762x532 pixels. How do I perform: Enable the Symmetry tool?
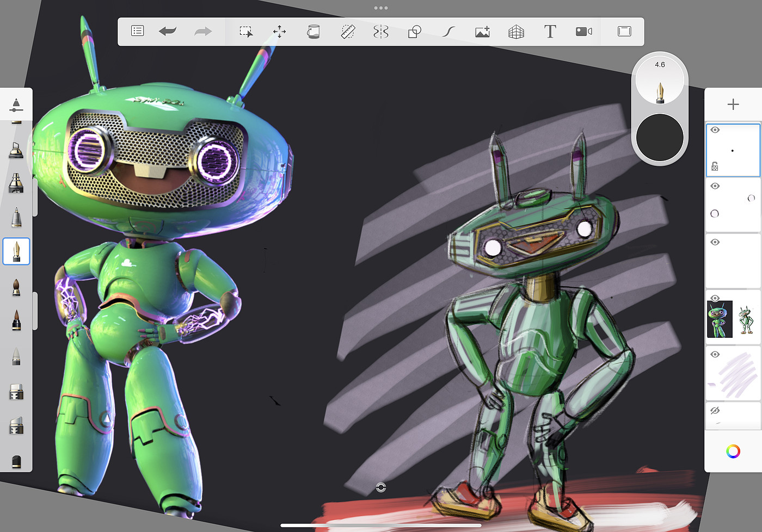(x=381, y=32)
